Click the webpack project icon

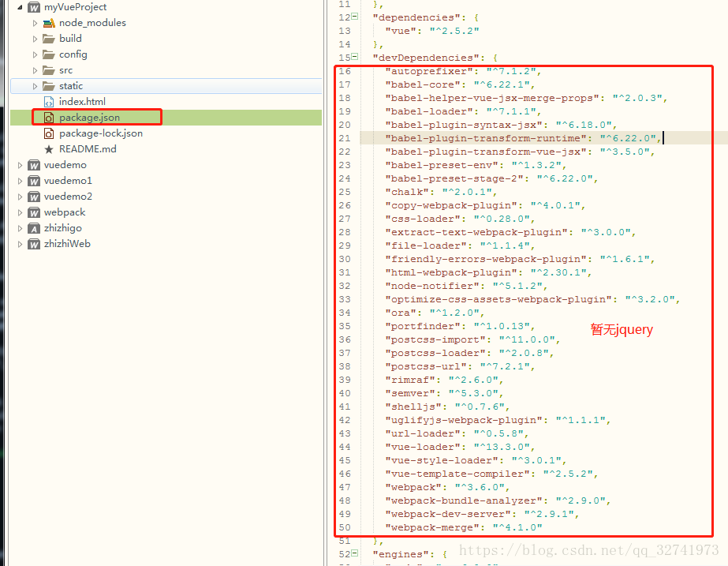(x=34, y=213)
